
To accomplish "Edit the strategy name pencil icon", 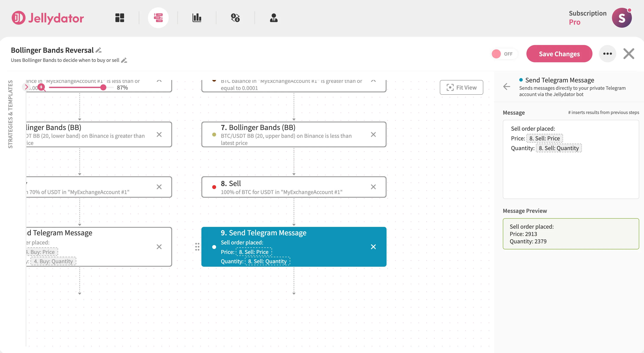I will point(99,50).
